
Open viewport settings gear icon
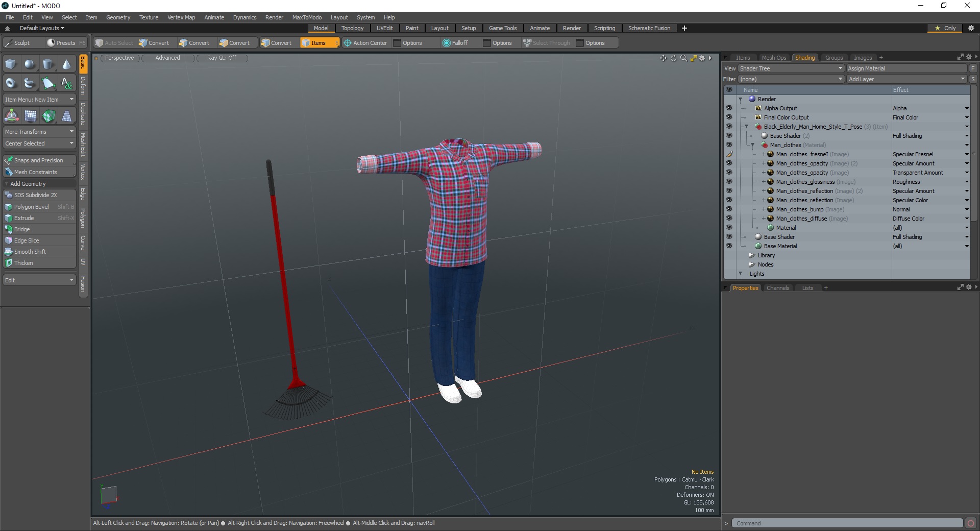pos(702,58)
